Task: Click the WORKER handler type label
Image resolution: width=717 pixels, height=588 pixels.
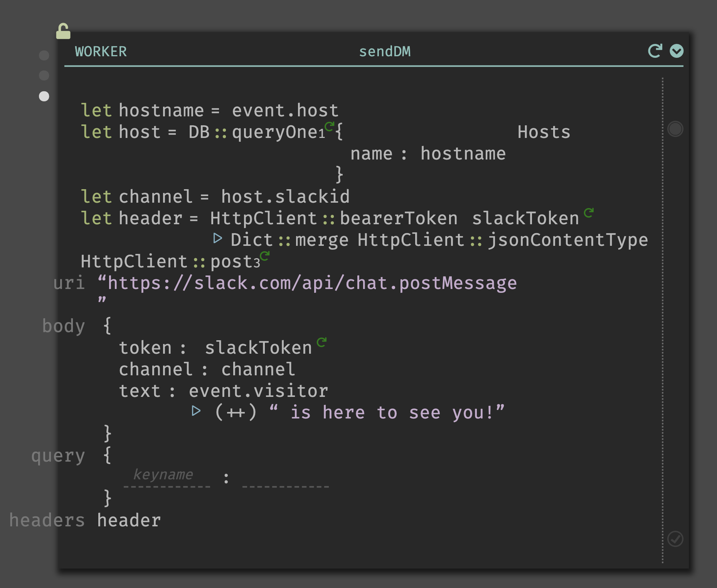Action: [x=101, y=52]
